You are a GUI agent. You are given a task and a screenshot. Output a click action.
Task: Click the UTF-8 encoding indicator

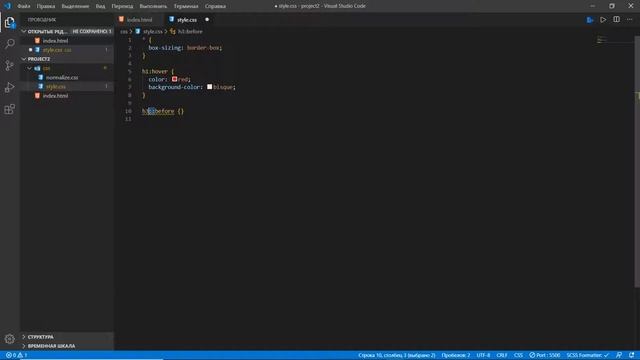pyautogui.click(x=483, y=355)
